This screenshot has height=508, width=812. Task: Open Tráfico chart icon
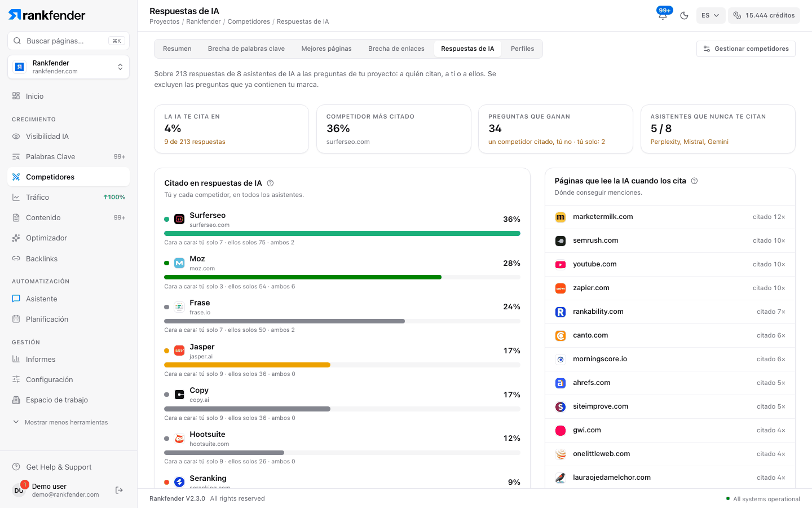[x=16, y=197]
